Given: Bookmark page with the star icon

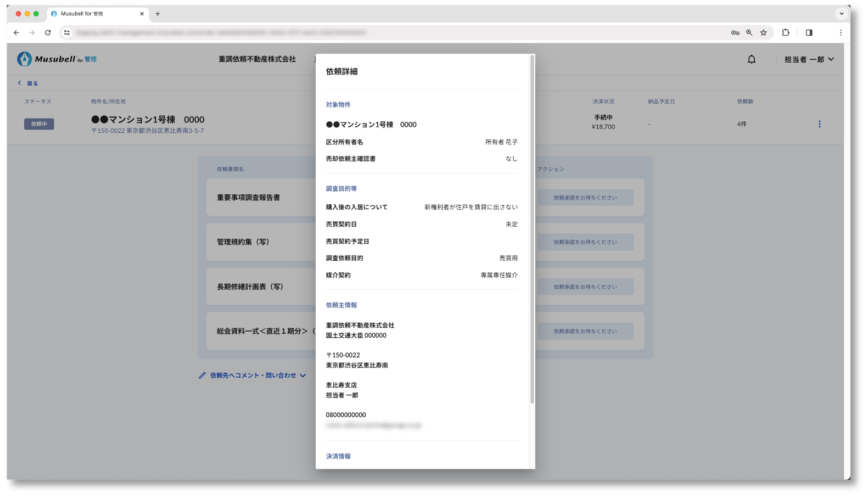Looking at the screenshot, I should tap(763, 33).
